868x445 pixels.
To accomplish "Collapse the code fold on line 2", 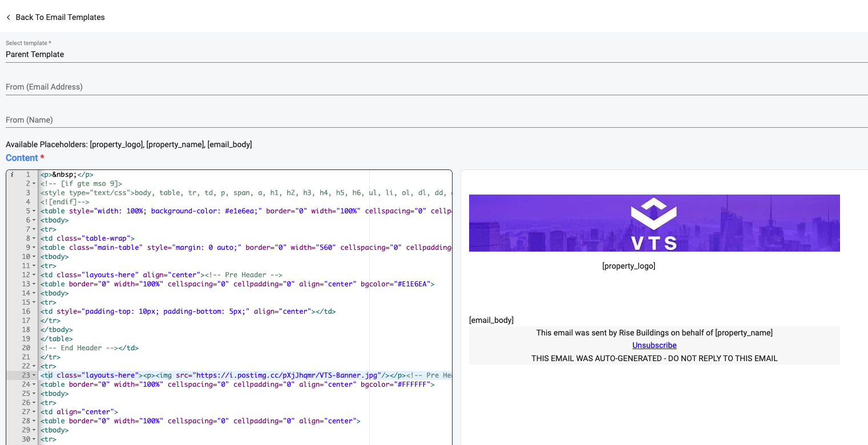I will 34,184.
